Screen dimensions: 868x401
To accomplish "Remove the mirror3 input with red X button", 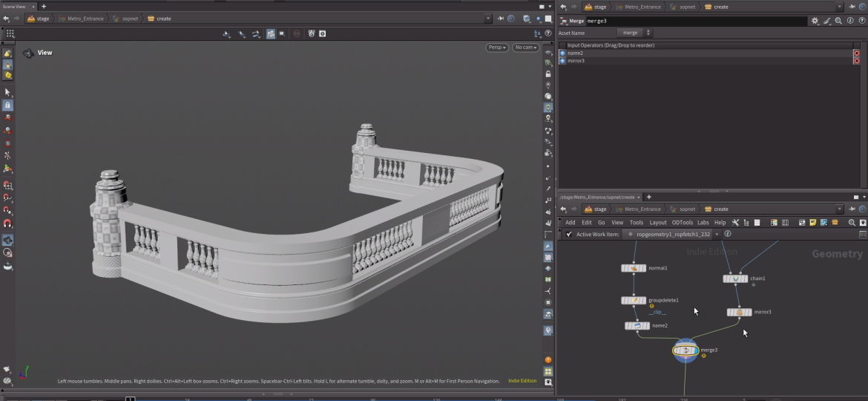I will 856,61.
